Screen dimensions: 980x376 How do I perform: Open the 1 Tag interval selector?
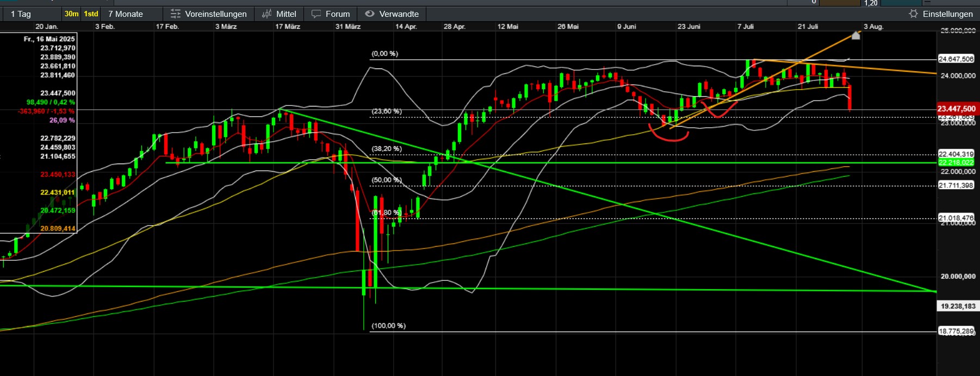click(21, 14)
